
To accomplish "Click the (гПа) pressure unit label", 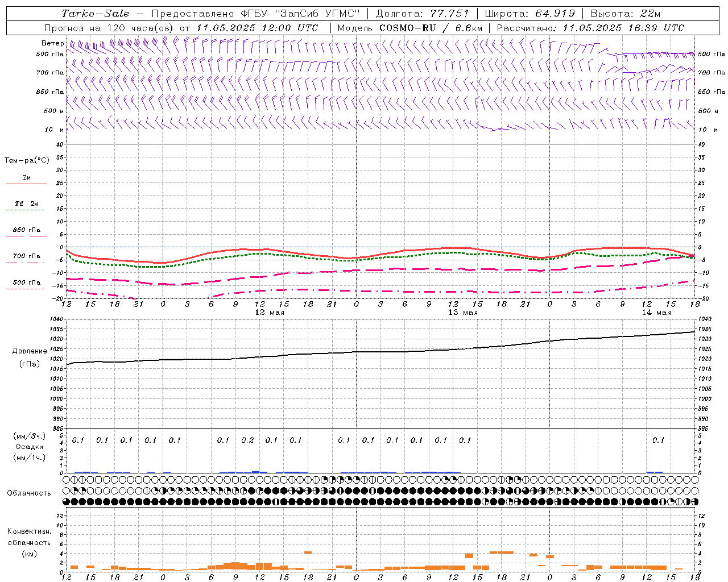I will 30,364.
